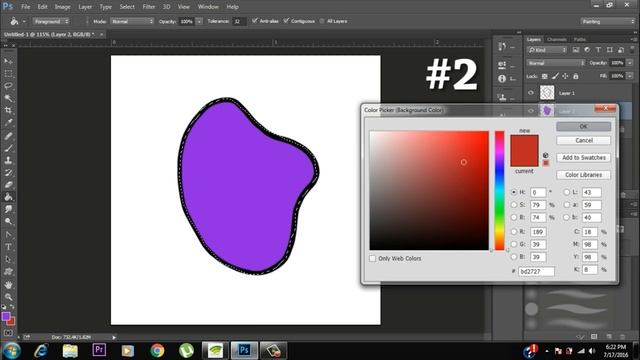
Task: Click the vertical hue slider strip
Action: click(500, 190)
